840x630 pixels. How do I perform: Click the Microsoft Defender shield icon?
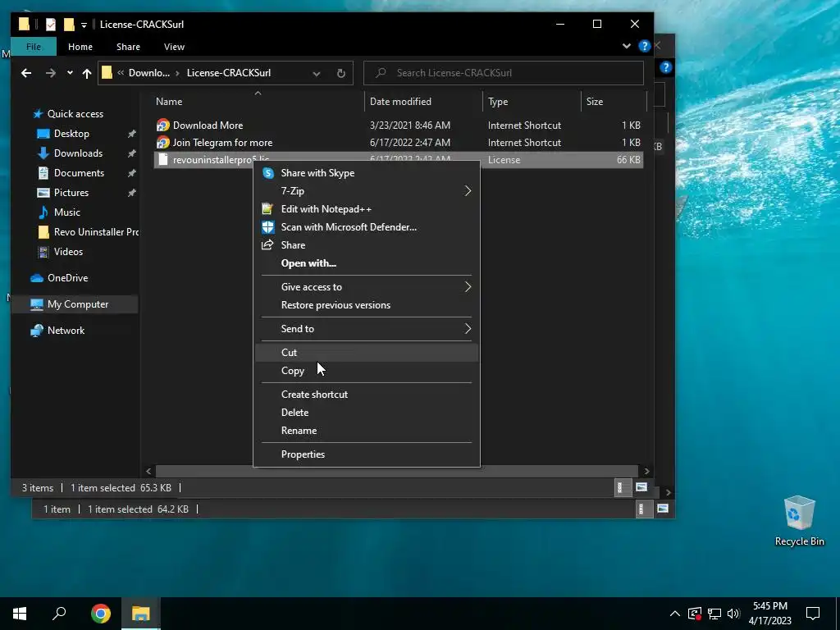click(x=268, y=227)
